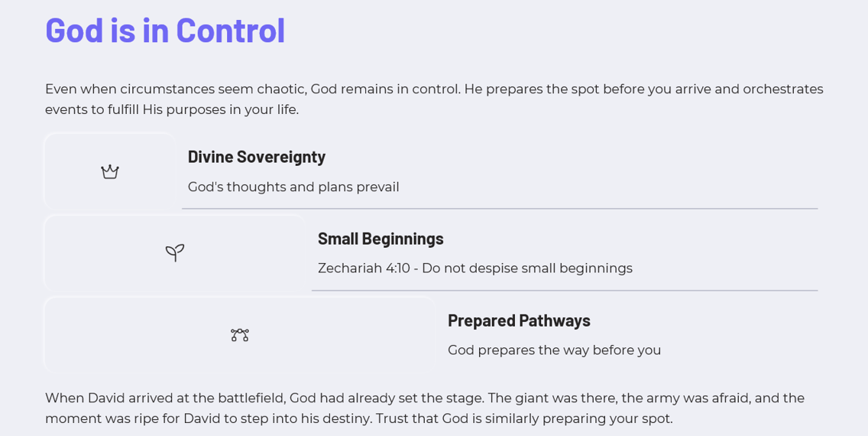Image resolution: width=868 pixels, height=436 pixels.
Task: Click the curved path nodes icon
Action: 240,335
